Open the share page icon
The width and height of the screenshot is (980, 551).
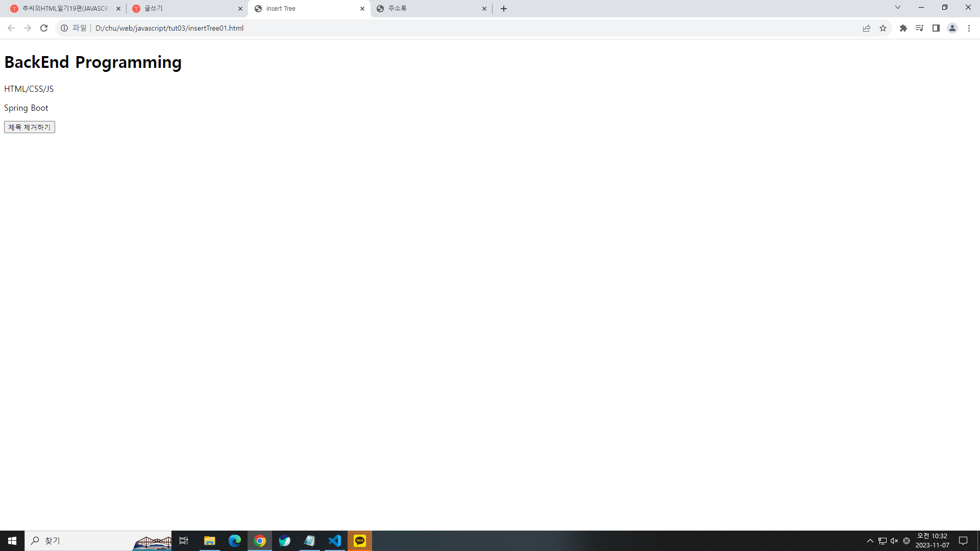tap(867, 28)
